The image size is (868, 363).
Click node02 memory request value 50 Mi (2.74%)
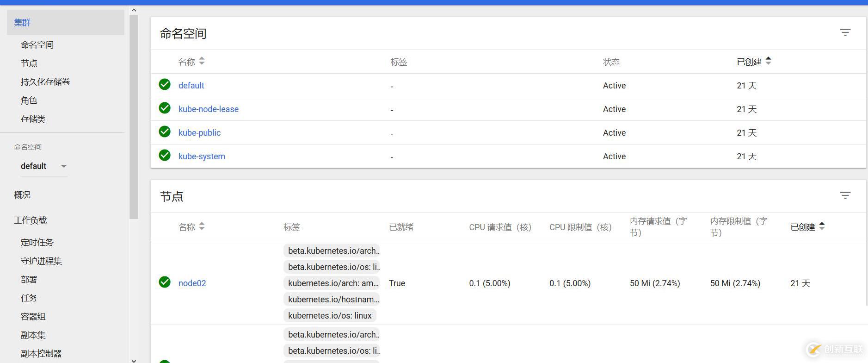[x=655, y=283]
